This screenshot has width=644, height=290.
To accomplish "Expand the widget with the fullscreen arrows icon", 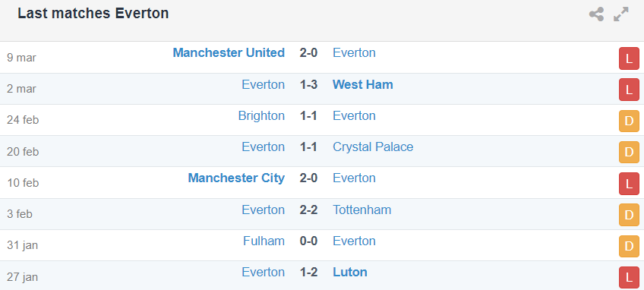I will pos(621,14).
